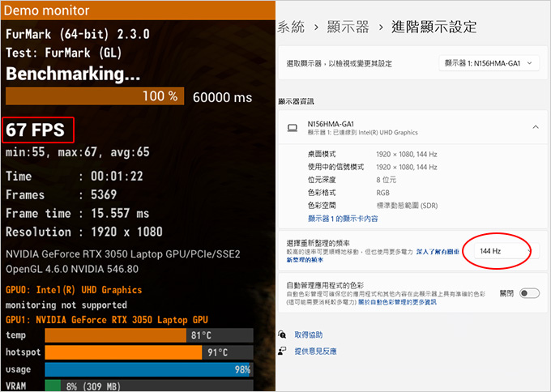Screen dimensions: 551x392
Task: Click the 桌面模式 value 1920 × 1080, 144 Hz
Action: coord(407,154)
